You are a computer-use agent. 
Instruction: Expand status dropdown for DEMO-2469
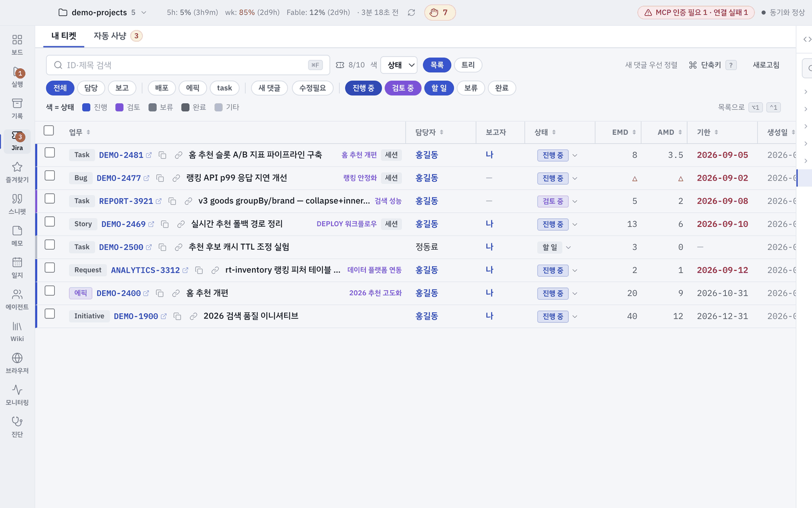coord(575,224)
